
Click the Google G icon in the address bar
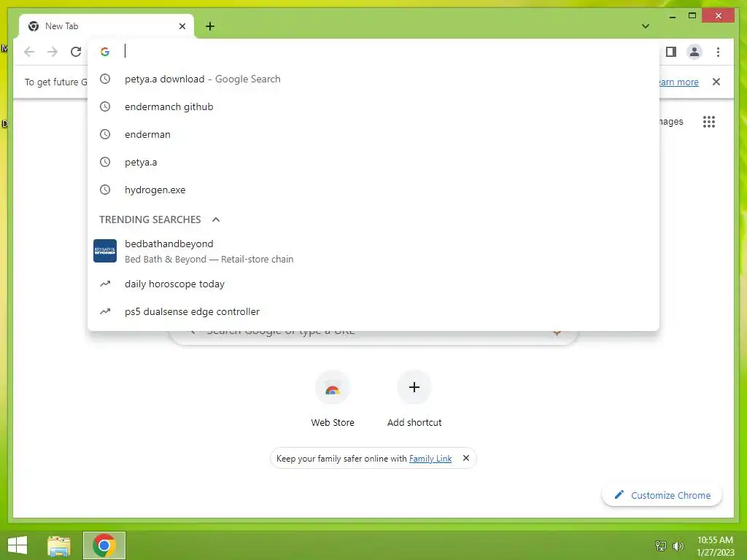(x=105, y=52)
